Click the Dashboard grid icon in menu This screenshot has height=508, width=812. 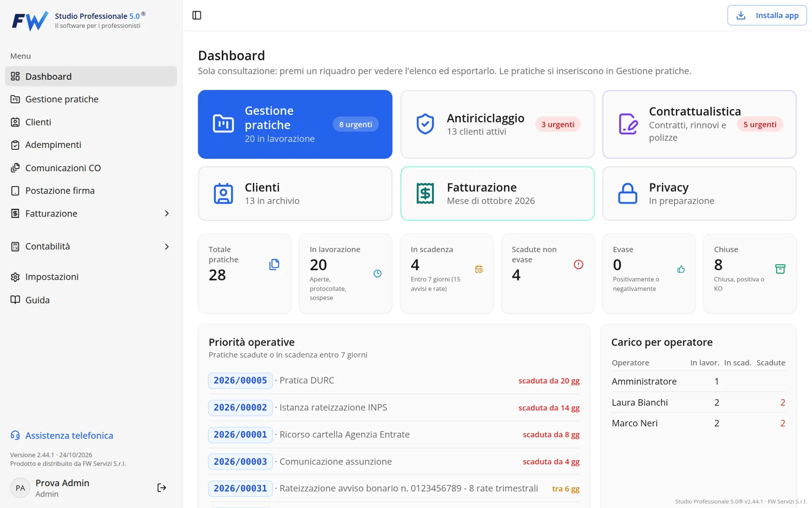pyautogui.click(x=15, y=76)
